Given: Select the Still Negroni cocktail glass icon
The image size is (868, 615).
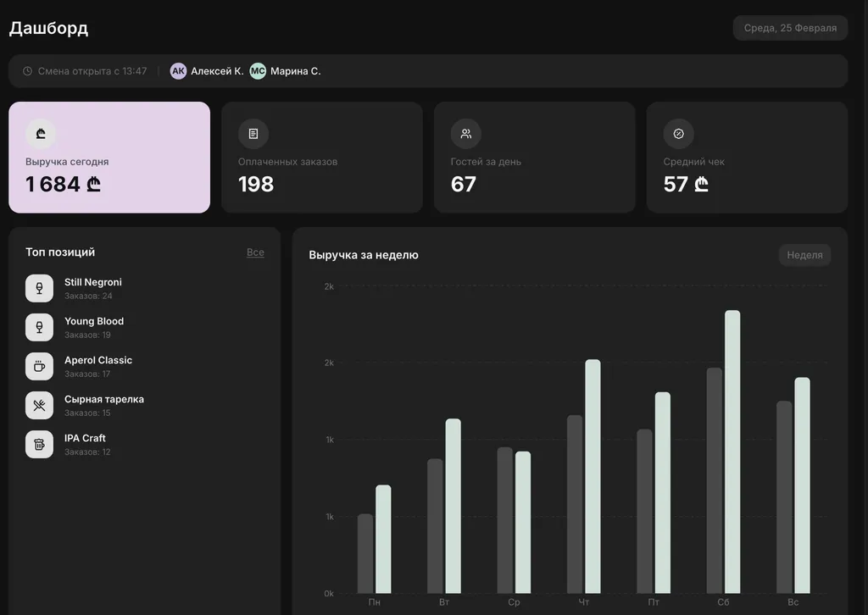Looking at the screenshot, I should point(39,288).
